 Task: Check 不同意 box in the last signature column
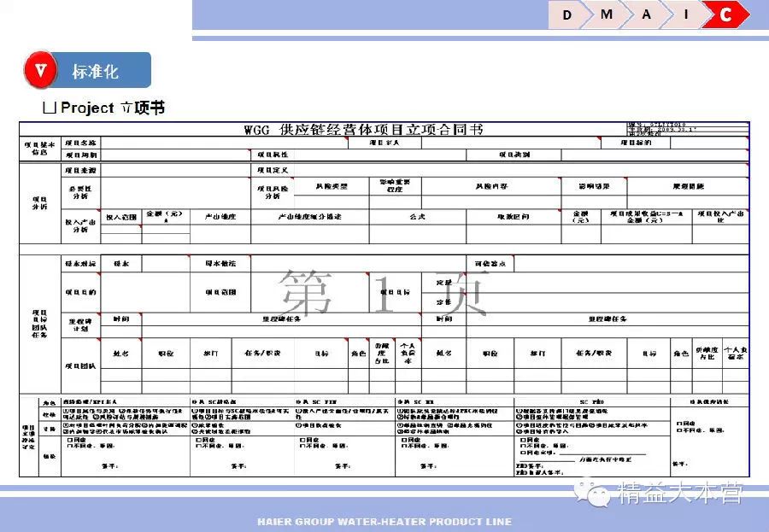click(x=679, y=430)
